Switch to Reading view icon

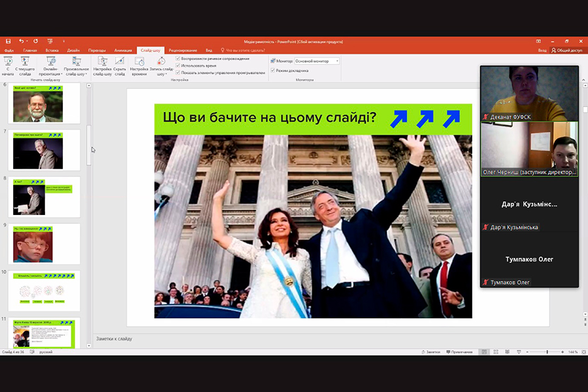[x=507, y=352]
